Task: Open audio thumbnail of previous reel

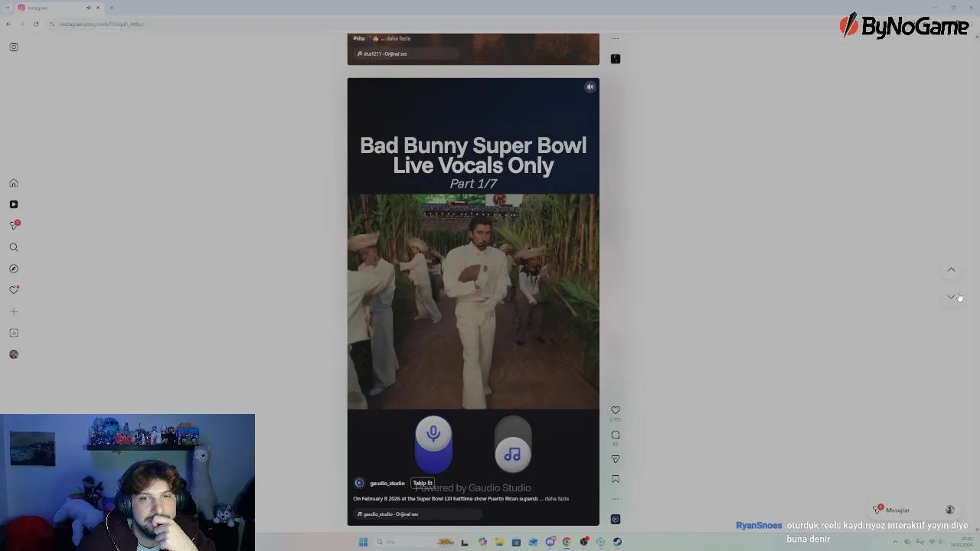Action: (x=616, y=59)
